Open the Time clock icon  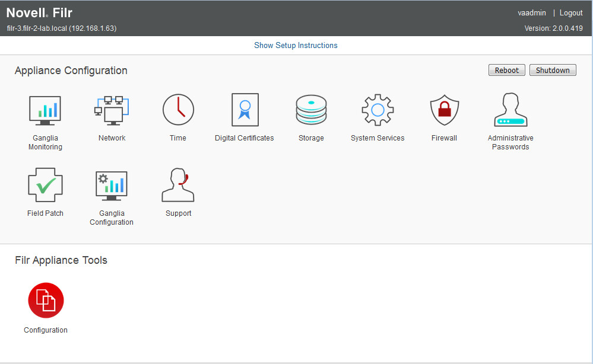(178, 110)
